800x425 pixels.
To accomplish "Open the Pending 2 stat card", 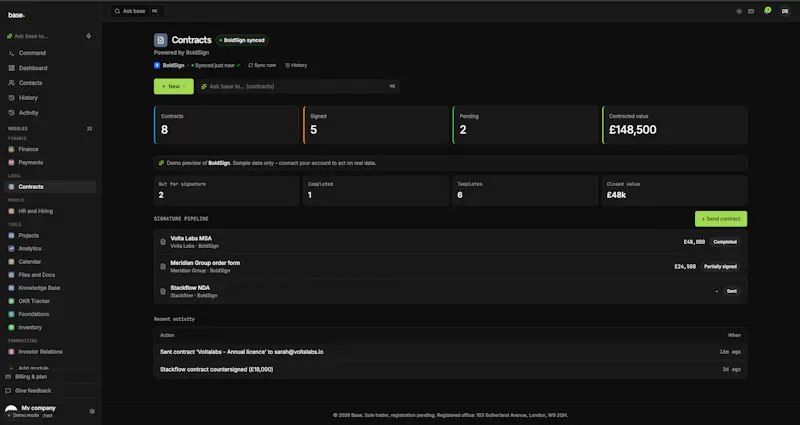I will [x=525, y=125].
